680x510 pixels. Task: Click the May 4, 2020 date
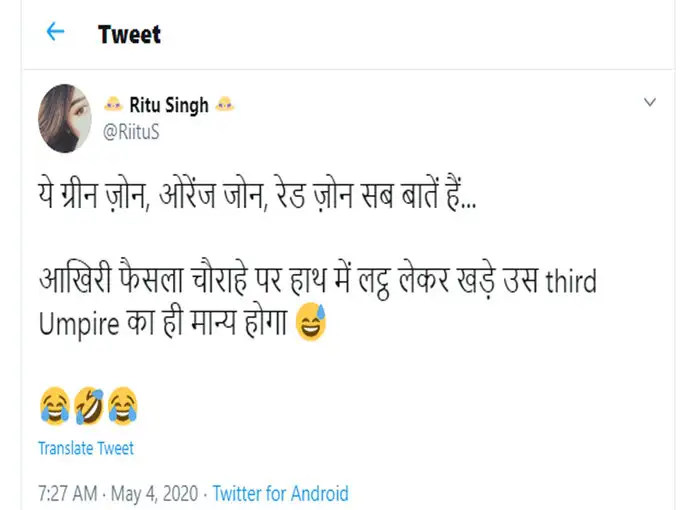coord(153,493)
